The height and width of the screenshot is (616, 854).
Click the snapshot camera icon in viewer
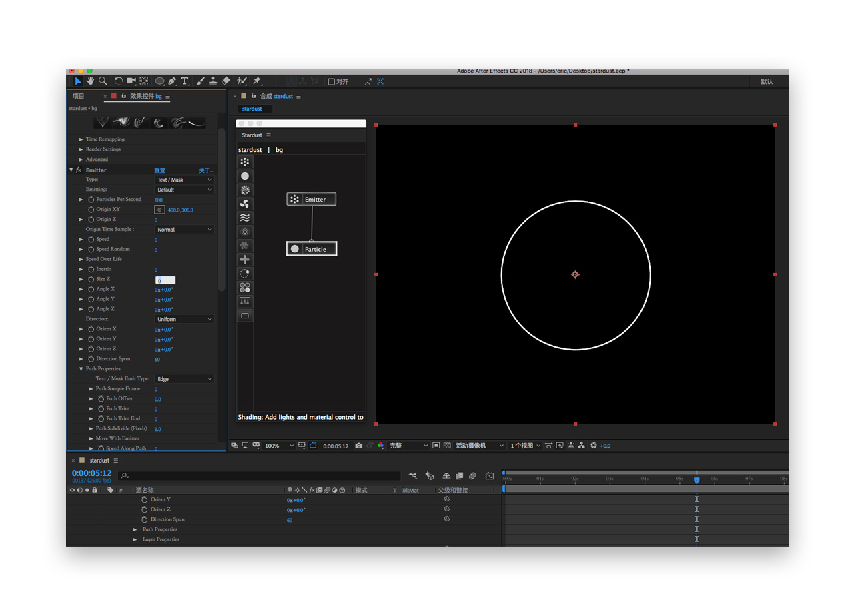click(x=359, y=446)
